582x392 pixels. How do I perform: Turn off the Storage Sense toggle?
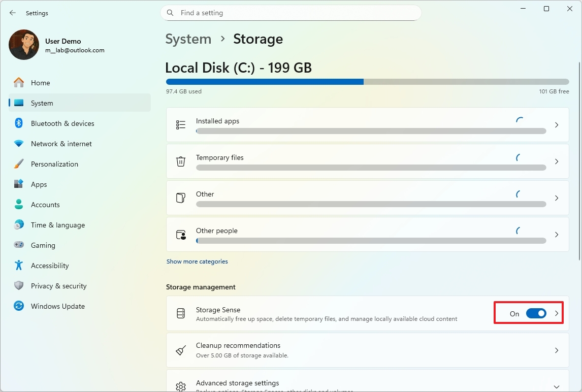tap(536, 314)
